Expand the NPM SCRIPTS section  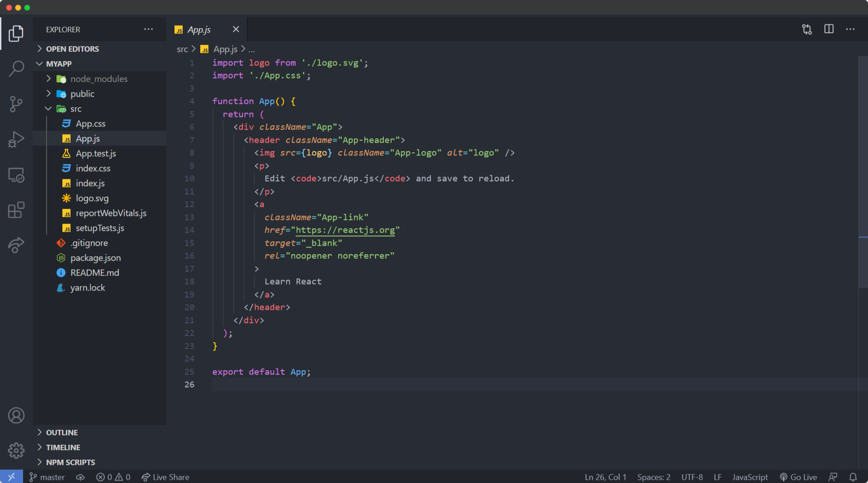pyautogui.click(x=70, y=462)
